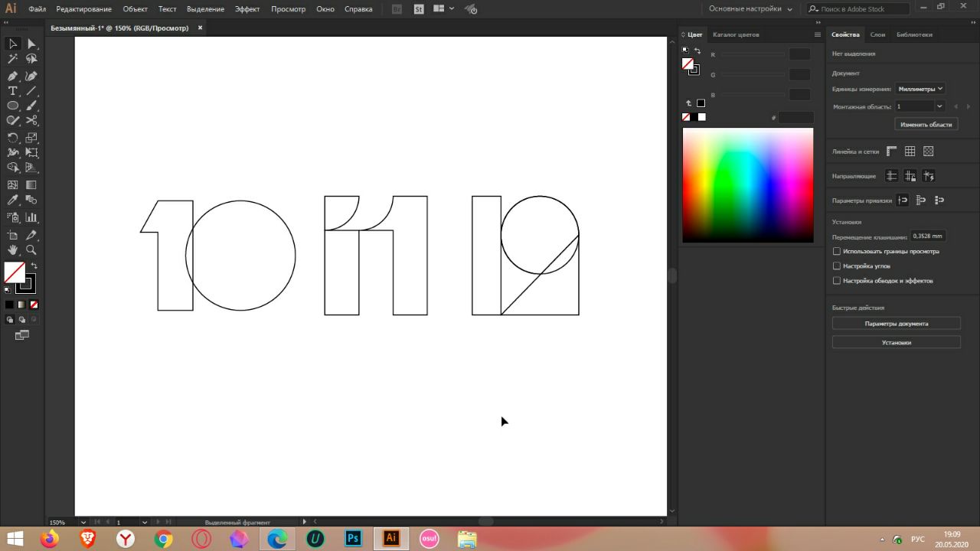The height and width of the screenshot is (551, 980).
Task: Select the Line Segment tool
Action: (31, 91)
